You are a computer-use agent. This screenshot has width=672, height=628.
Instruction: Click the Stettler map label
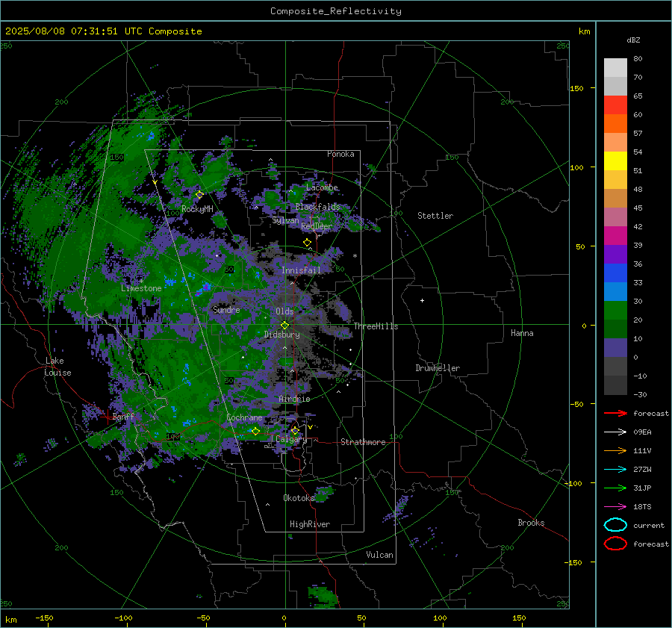pyautogui.click(x=435, y=216)
